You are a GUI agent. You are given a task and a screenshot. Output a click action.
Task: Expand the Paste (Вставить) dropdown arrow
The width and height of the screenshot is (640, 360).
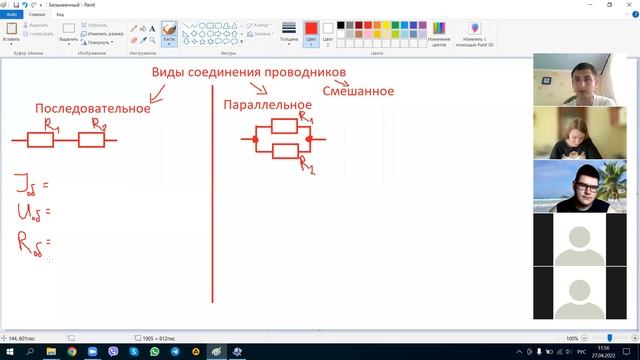click(x=11, y=43)
